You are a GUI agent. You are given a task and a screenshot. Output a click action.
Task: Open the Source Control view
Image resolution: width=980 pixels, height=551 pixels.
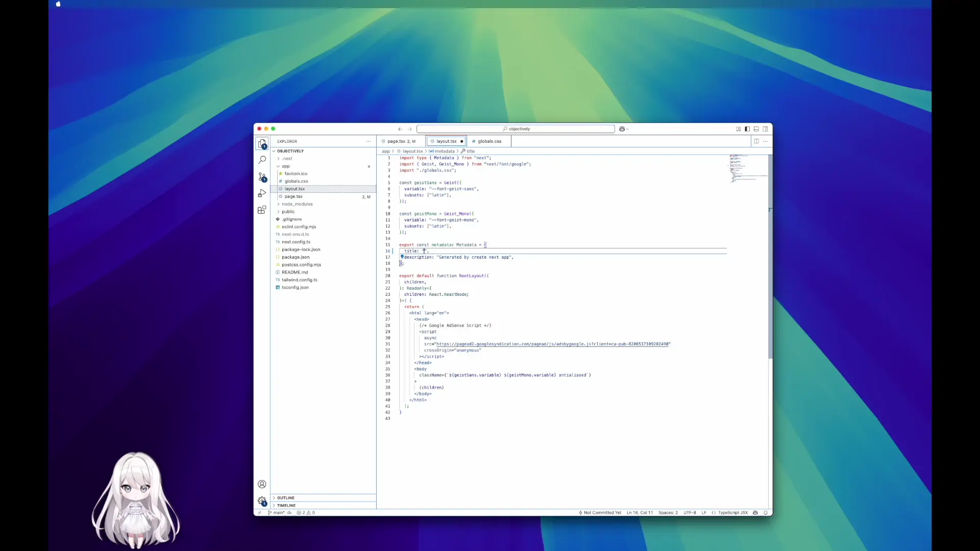(x=262, y=177)
